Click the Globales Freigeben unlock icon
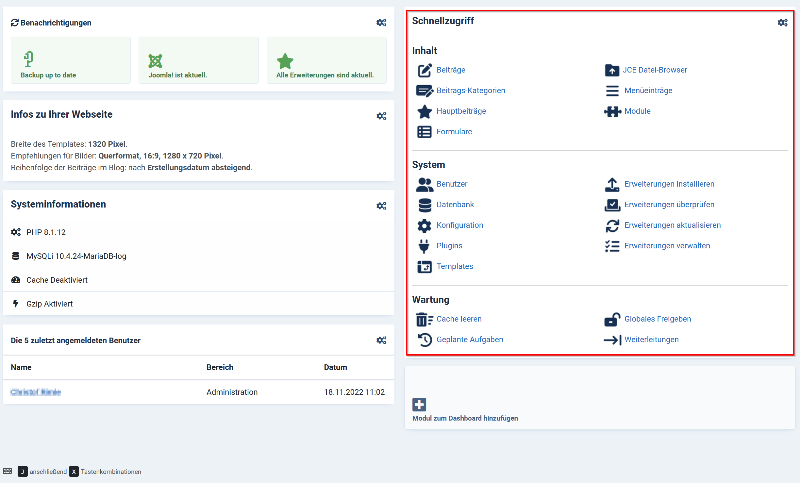Screen dimensions: 800x483 [x=612, y=319]
